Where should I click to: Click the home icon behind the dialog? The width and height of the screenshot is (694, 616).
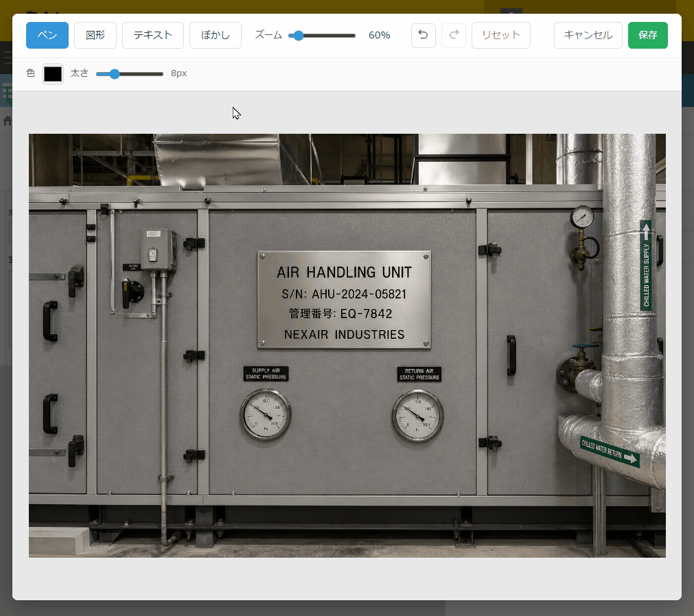click(7, 120)
